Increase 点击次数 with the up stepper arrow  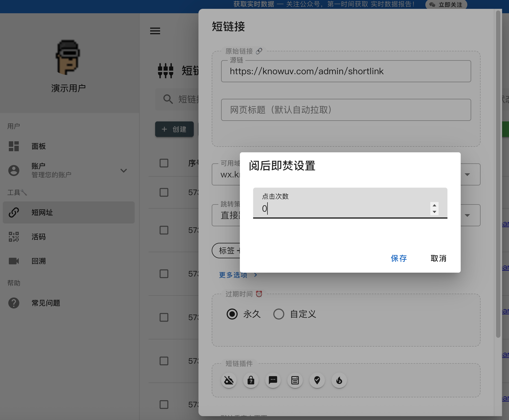[x=434, y=205]
